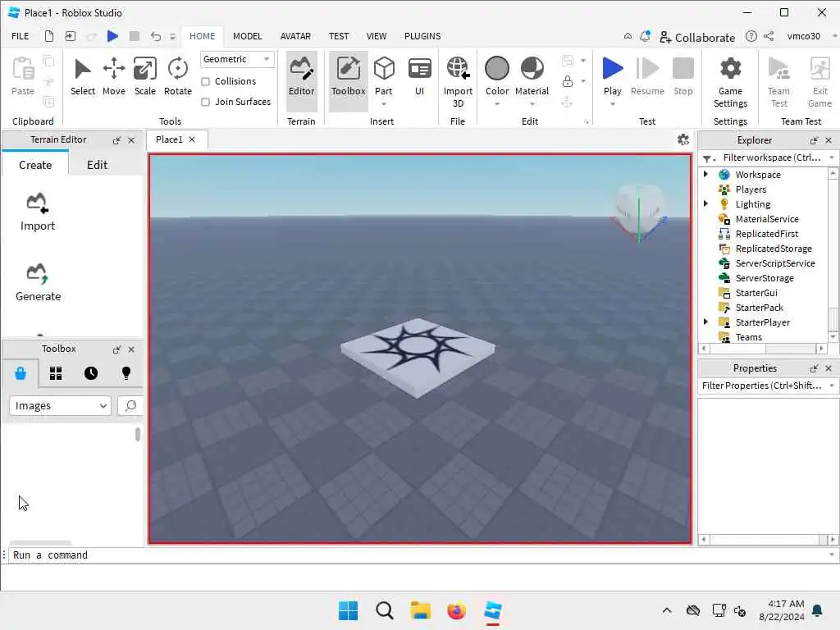Toggle the Lock tool padlock icon
The height and width of the screenshot is (630, 840).
568,81
